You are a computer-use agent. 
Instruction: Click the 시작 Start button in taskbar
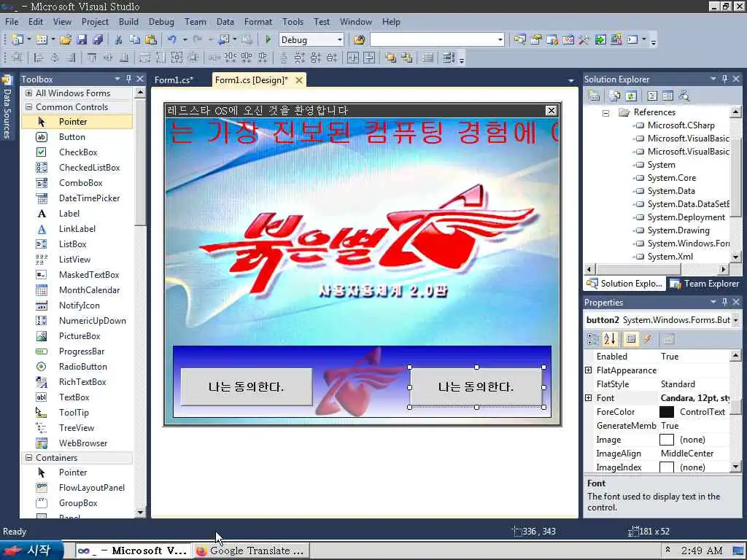click(31, 551)
